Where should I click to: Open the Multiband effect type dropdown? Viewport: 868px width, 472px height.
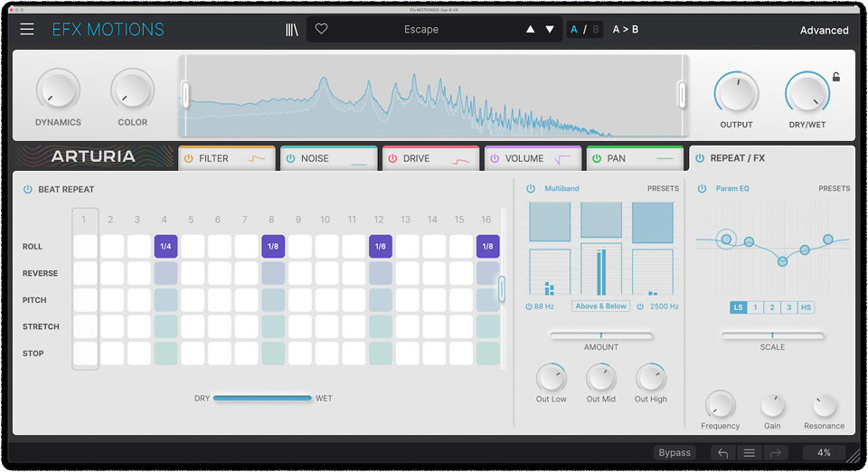tap(561, 188)
